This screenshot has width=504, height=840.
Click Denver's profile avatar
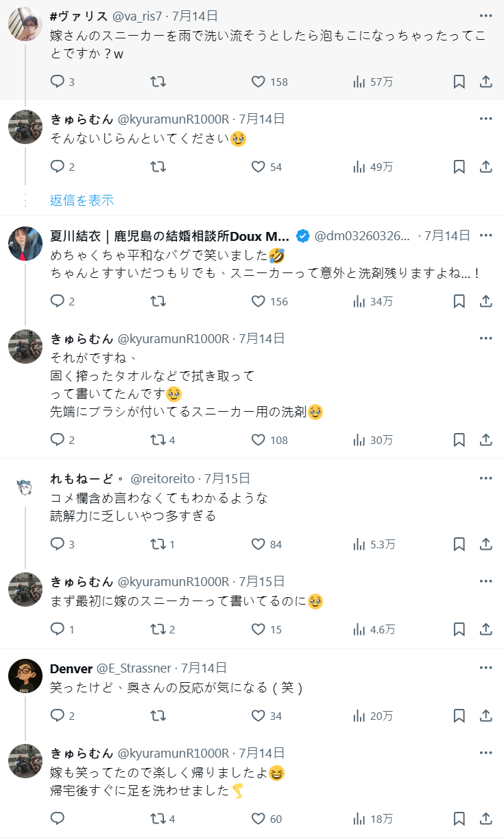point(25,676)
